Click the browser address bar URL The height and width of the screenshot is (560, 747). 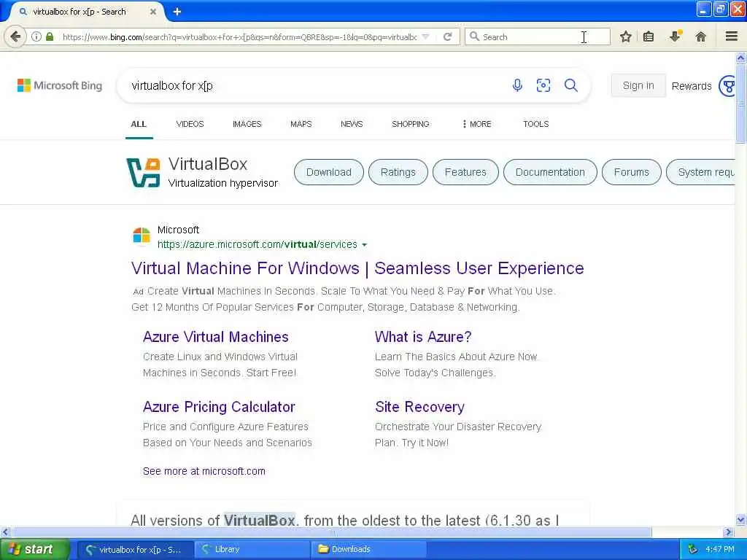[239, 36]
